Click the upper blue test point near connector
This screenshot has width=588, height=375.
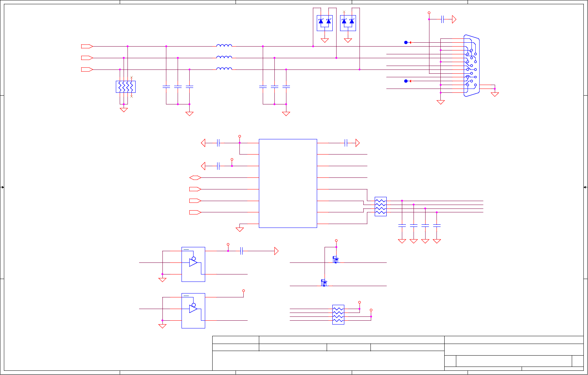click(x=406, y=42)
